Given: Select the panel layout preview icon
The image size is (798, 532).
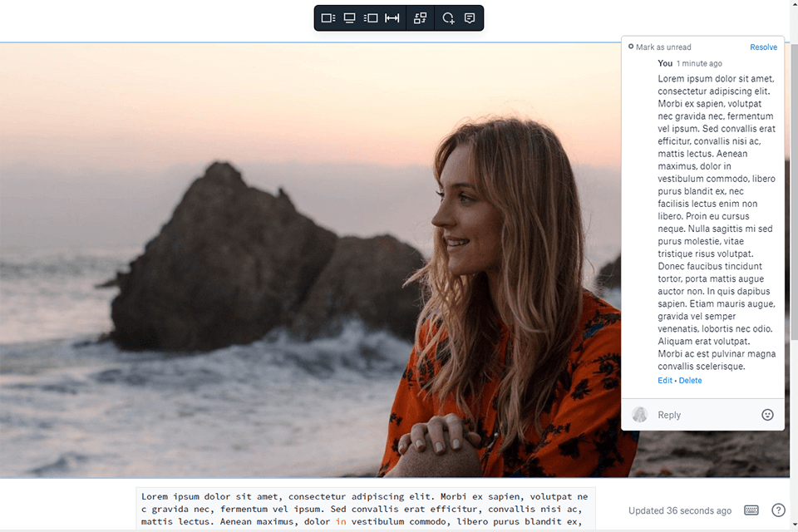Looking at the screenshot, I should tap(327, 17).
